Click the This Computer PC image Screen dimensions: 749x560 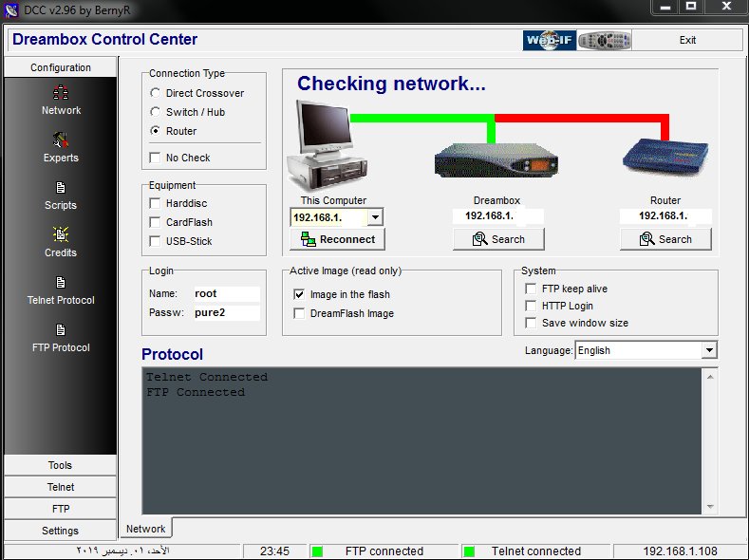click(x=328, y=146)
